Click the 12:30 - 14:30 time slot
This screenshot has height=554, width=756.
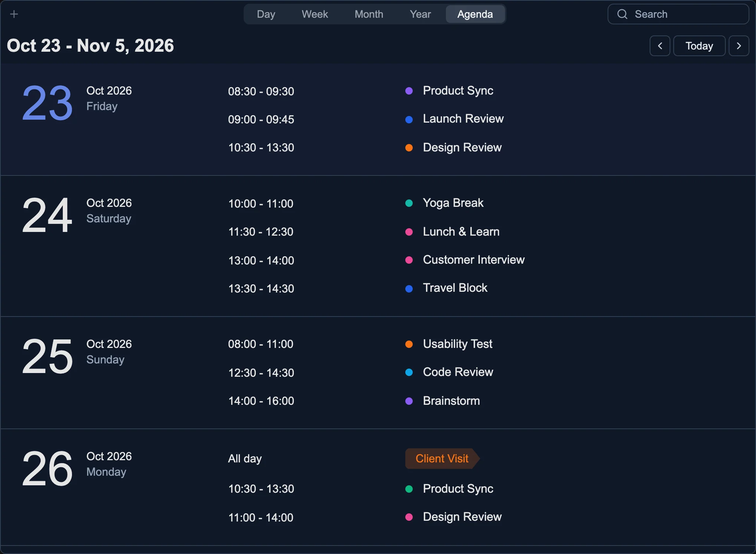[261, 373]
